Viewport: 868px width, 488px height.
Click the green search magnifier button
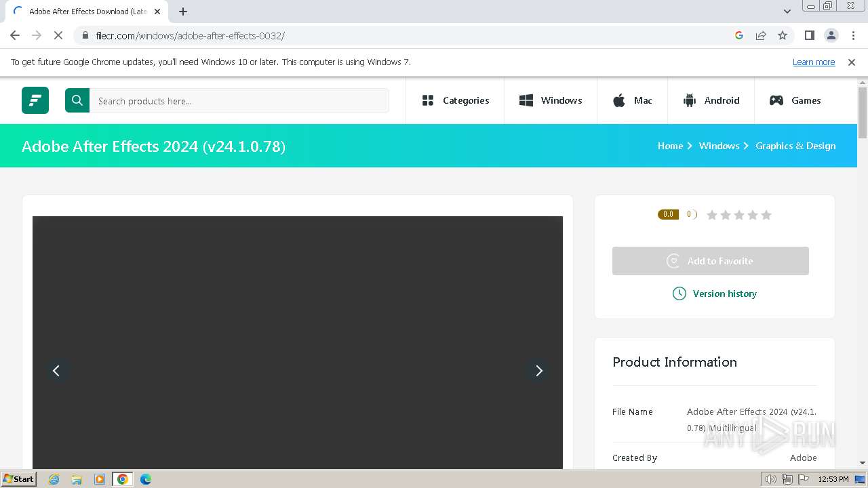pos(77,100)
